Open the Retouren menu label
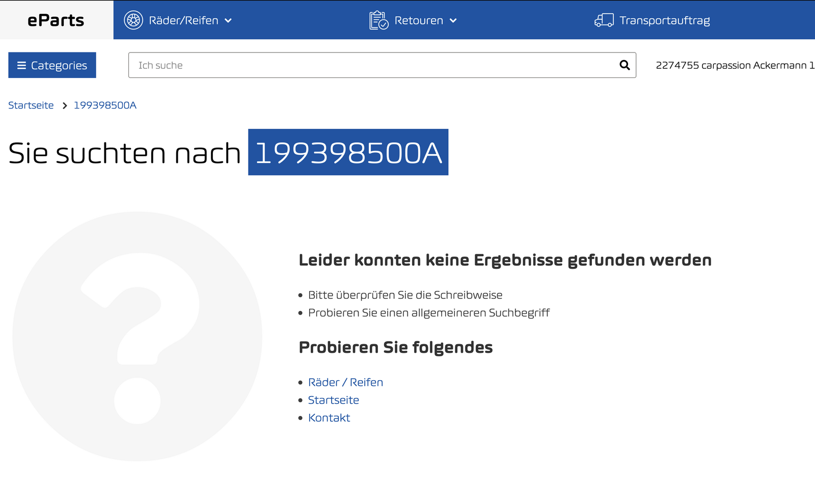Screen dimensions: 815x504 (x=418, y=21)
